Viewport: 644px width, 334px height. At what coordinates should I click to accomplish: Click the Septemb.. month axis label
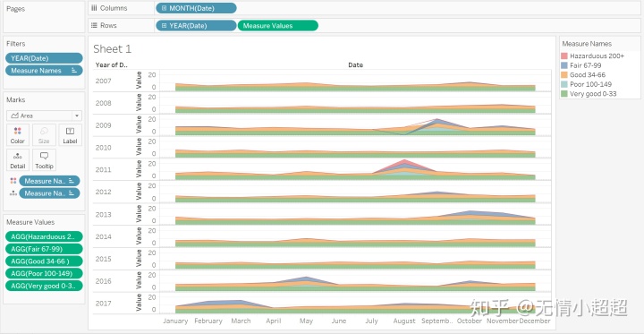click(x=437, y=321)
